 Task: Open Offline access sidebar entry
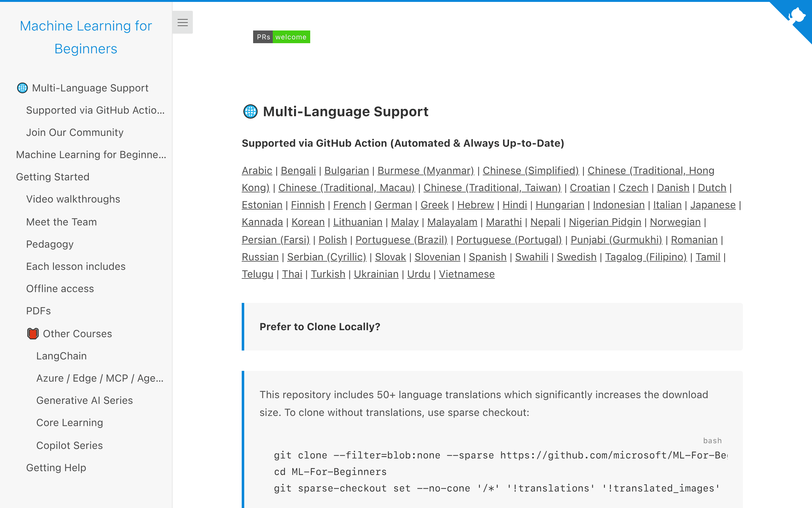point(60,289)
